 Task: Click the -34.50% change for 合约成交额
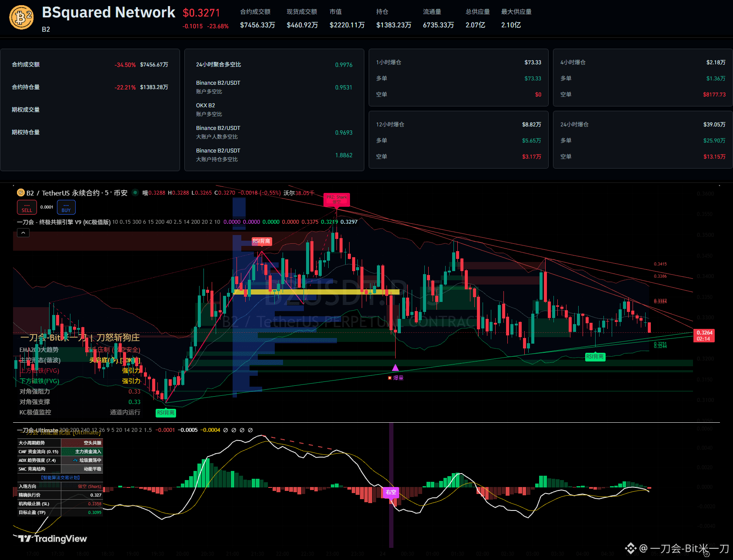125,65
